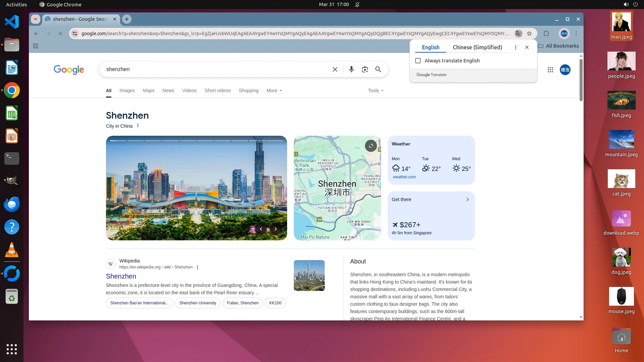Expand Get there travel card

467,199
